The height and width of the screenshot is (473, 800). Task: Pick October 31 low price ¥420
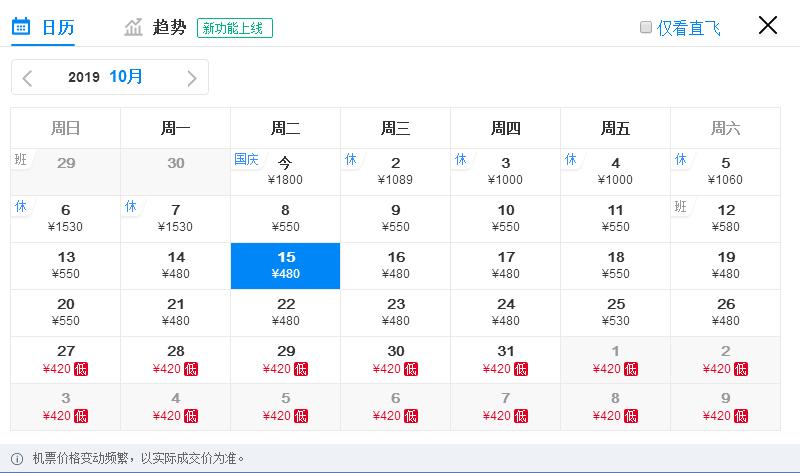506,360
